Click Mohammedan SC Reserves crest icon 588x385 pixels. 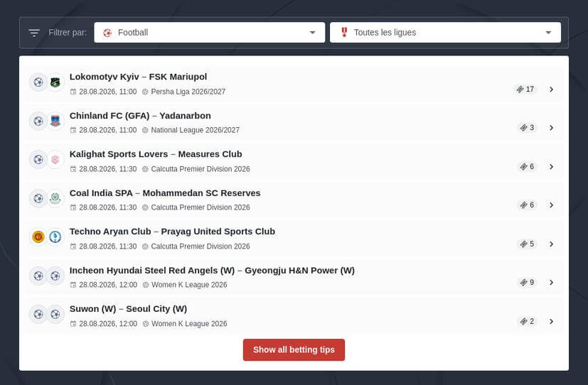55,198
